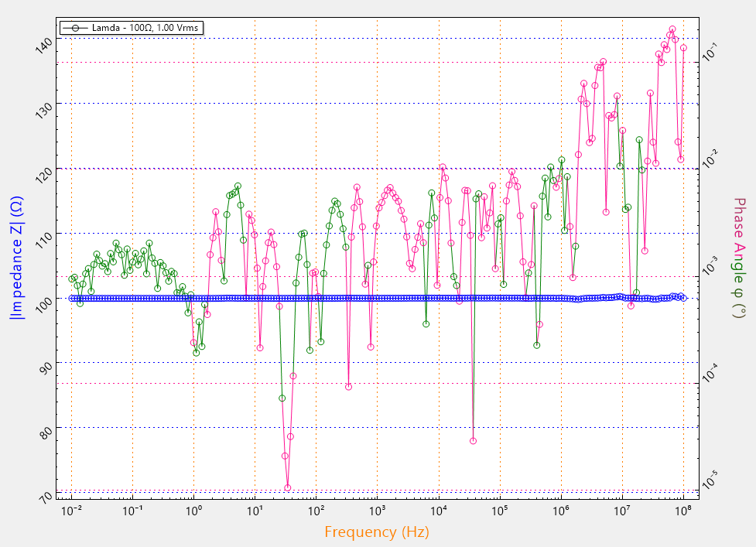Image resolution: width=756 pixels, height=547 pixels.
Task: Click the 70 impedance axis label
Action: 46,497
